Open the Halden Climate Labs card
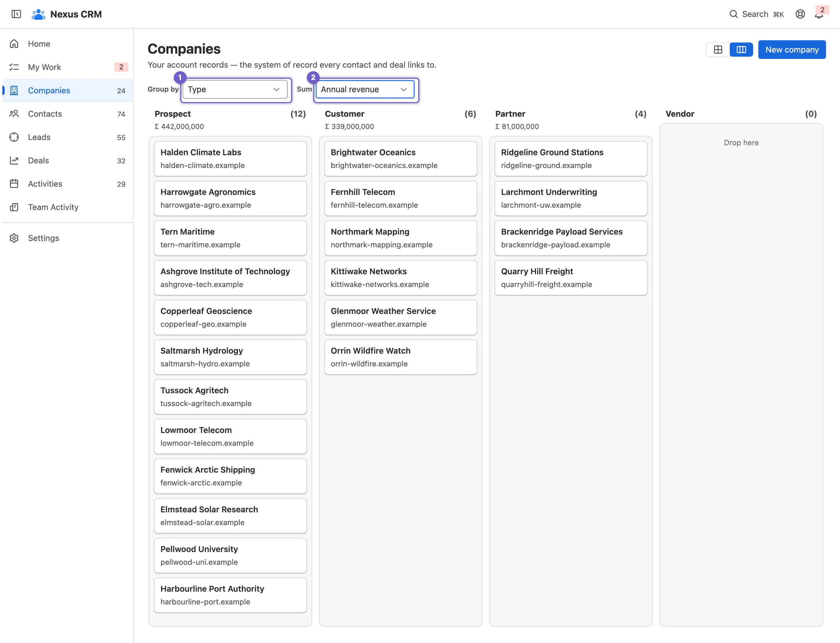 pos(230,159)
